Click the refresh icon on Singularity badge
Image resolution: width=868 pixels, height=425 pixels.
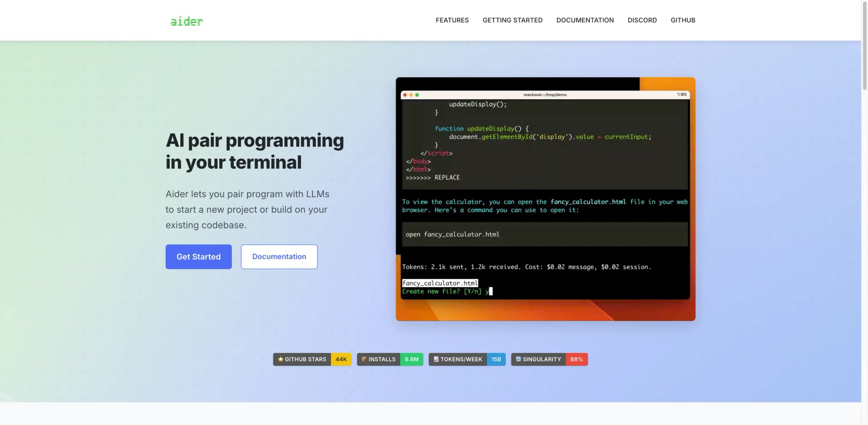pyautogui.click(x=518, y=359)
